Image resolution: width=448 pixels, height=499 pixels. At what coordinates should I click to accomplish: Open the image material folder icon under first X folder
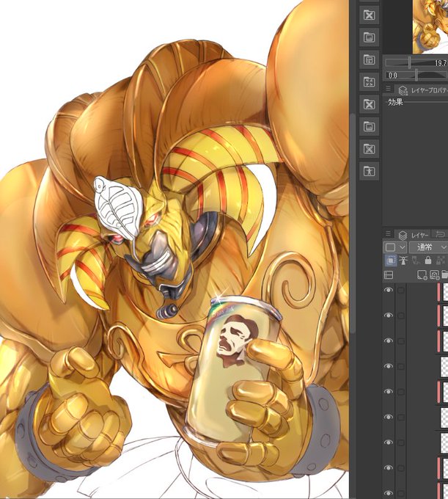[369, 37]
